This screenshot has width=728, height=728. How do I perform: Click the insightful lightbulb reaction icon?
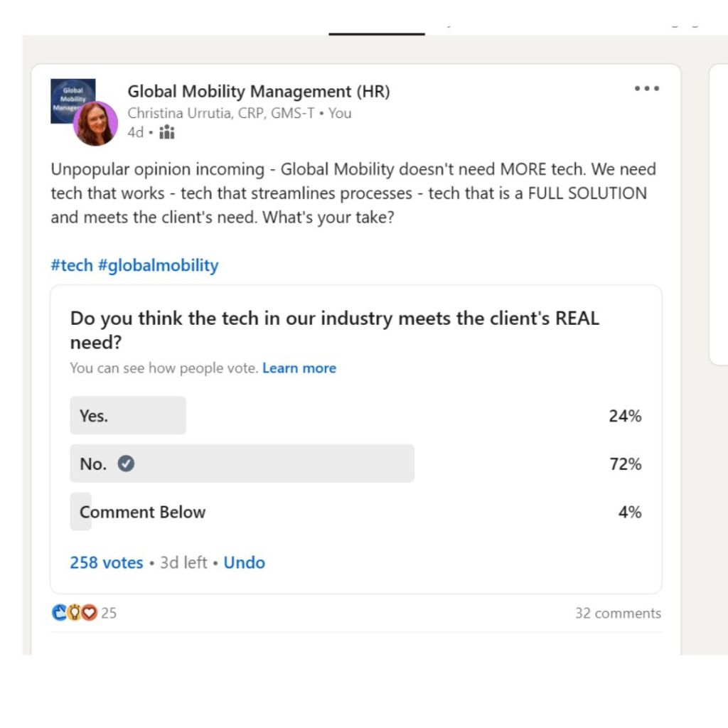click(75, 613)
